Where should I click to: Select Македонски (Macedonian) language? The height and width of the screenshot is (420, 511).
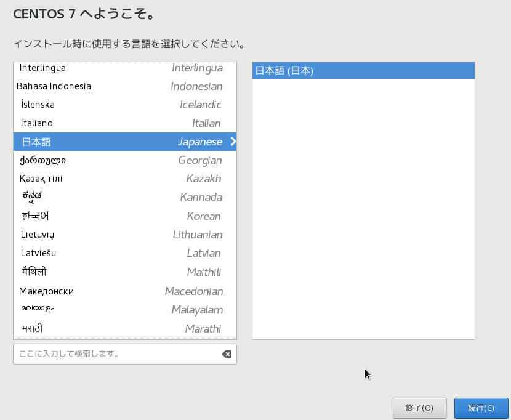(125, 291)
